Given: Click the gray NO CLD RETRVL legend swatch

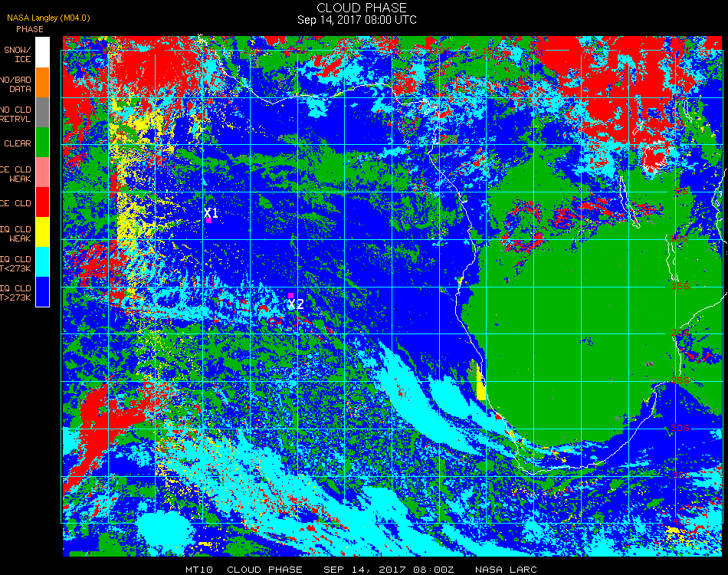Looking at the screenshot, I should 42,113.
